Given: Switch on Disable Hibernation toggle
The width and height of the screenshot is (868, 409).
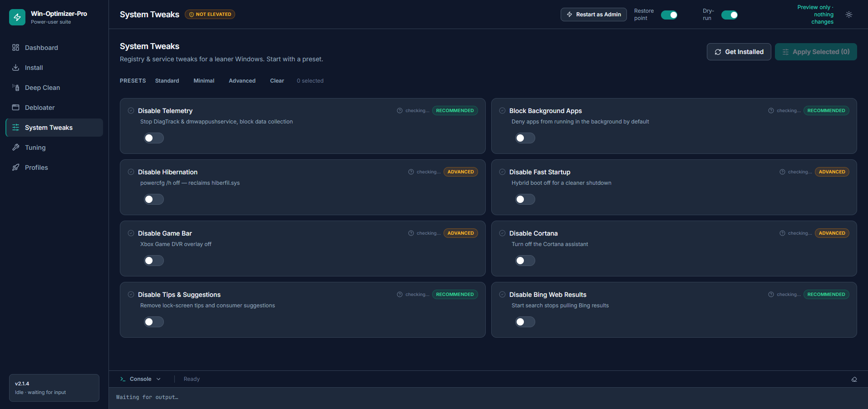Looking at the screenshot, I should click(x=154, y=199).
